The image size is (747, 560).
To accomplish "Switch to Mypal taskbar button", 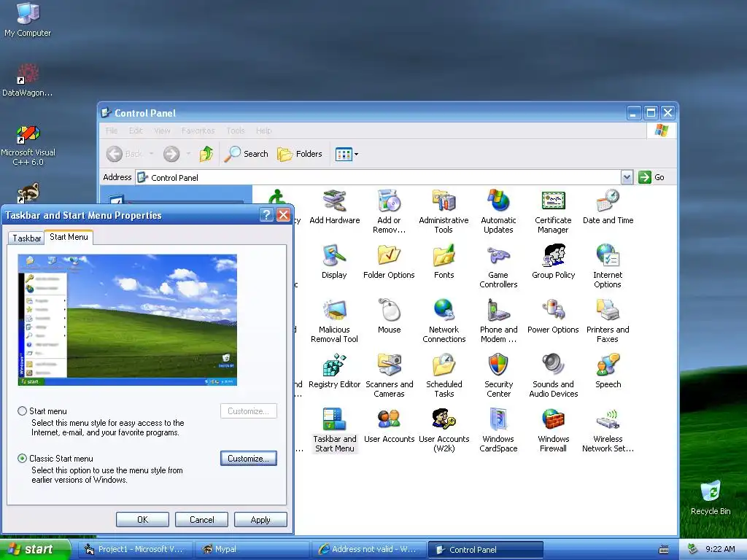I will 252,549.
